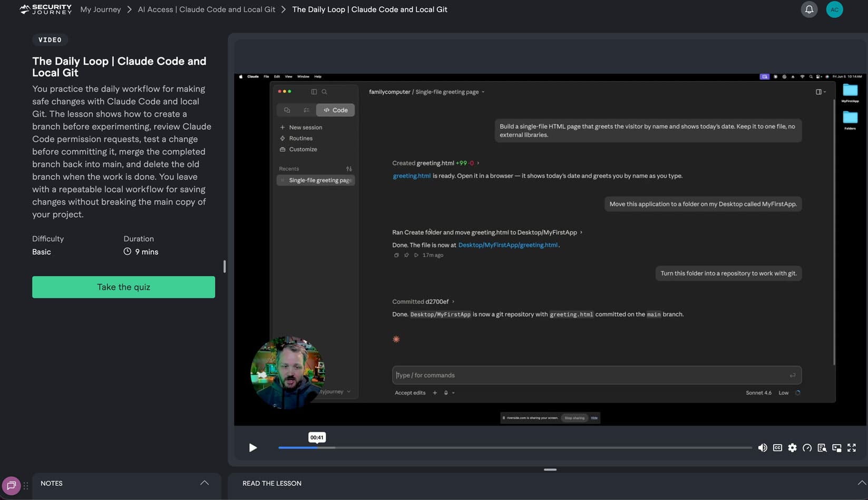The width and height of the screenshot is (868, 500).
Task: Click the send arrow in input
Action: (793, 375)
